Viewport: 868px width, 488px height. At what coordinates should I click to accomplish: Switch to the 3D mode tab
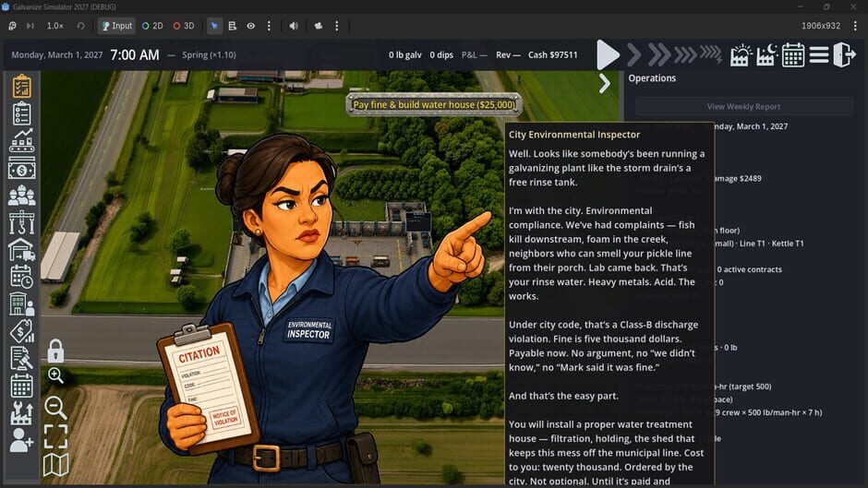pyautogui.click(x=184, y=26)
